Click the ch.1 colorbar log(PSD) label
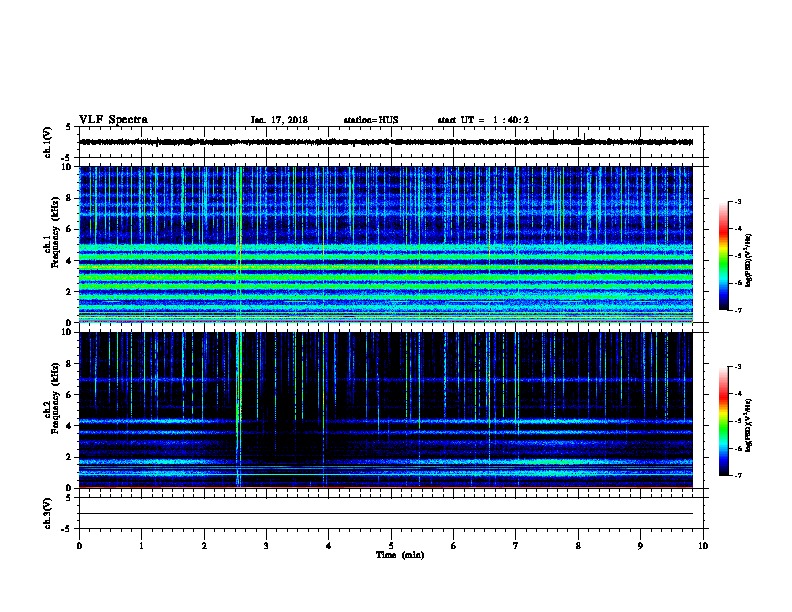Image resolution: width=792 pixels, height=612 pixels. (x=748, y=260)
